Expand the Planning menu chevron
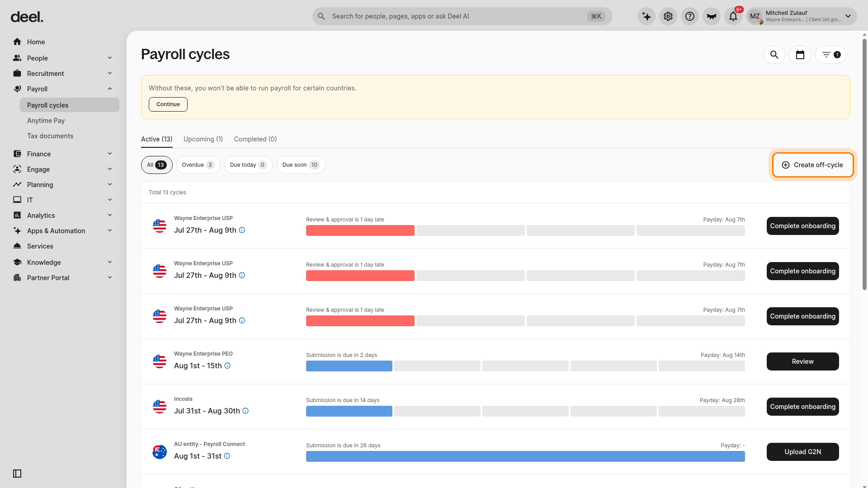This screenshot has height=488, width=868. click(110, 184)
